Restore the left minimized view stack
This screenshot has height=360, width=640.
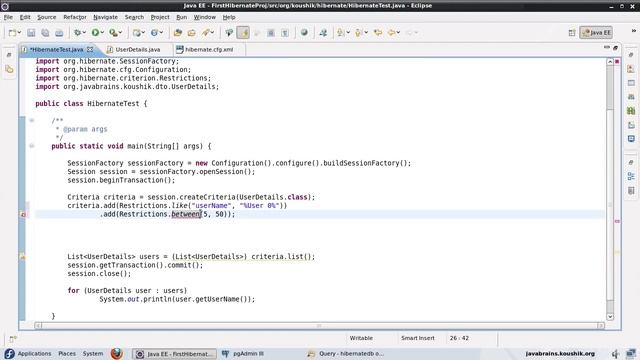[x=9, y=55]
